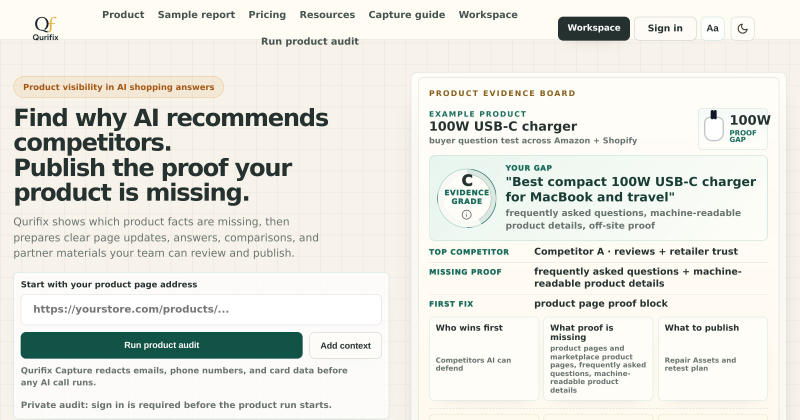Click the Top Competitor row label
This screenshot has height=420, width=800.
[469, 252]
